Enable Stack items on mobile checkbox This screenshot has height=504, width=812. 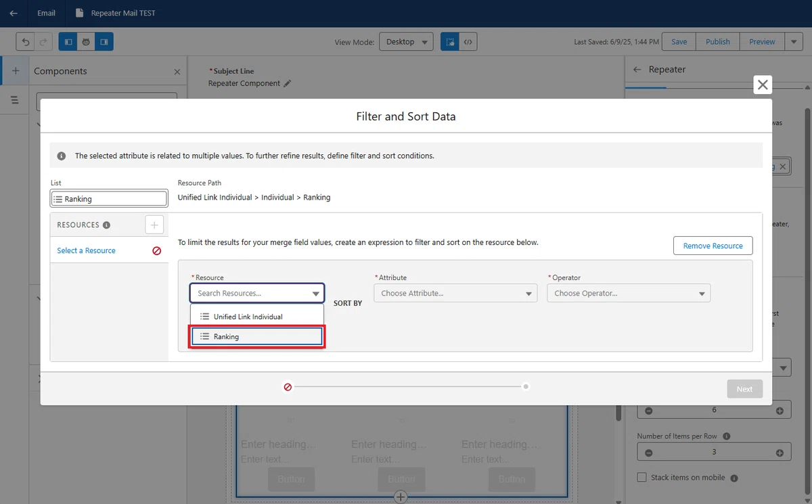[x=642, y=478]
